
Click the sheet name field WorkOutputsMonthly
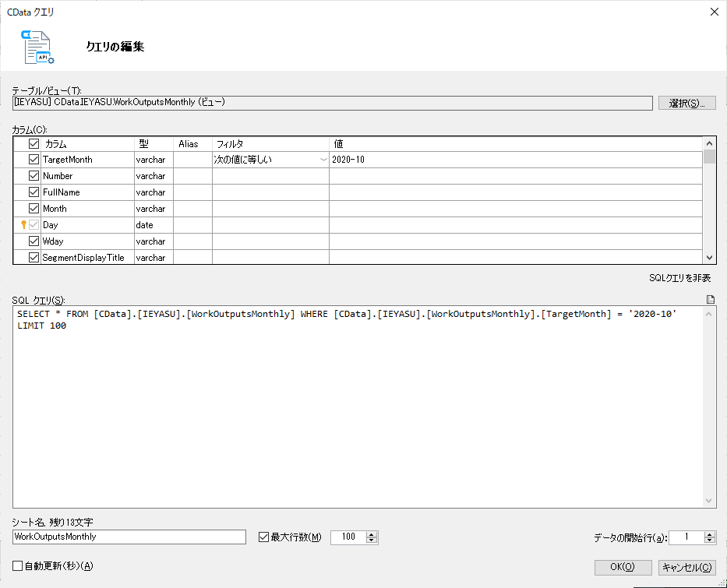129,537
